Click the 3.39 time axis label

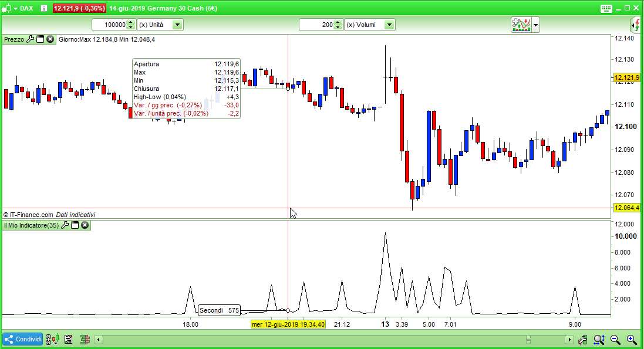tap(402, 324)
